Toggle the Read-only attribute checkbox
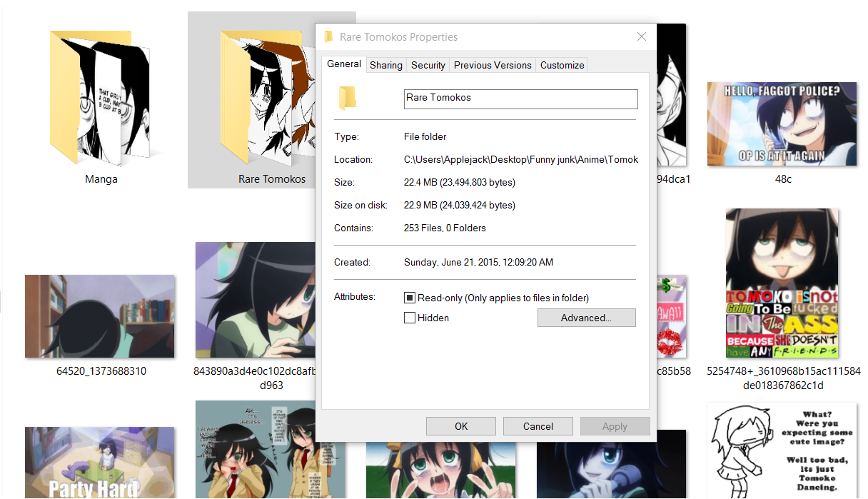The image size is (868, 499). coord(410,298)
